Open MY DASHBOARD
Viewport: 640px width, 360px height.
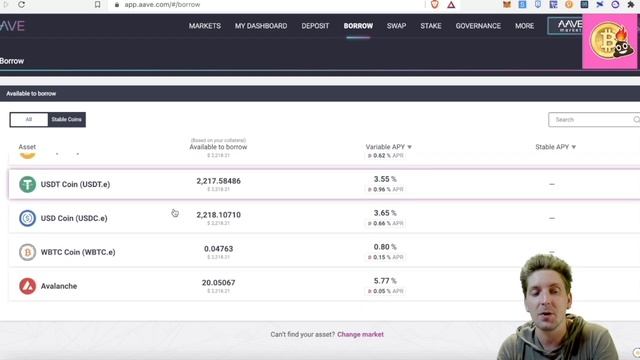pos(261,26)
